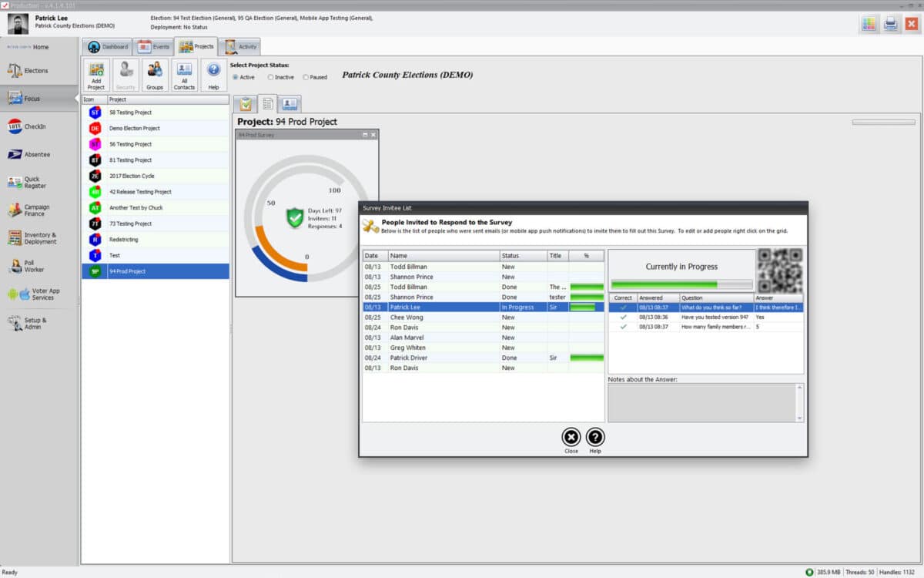
Task: Open the Groups icon in the toolbar
Action: [x=154, y=75]
